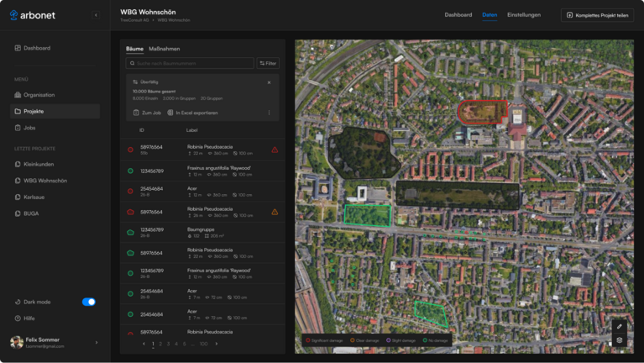The height and width of the screenshot is (363, 644).
Task: Select the Maßnahmen tab
Action: pyautogui.click(x=164, y=49)
